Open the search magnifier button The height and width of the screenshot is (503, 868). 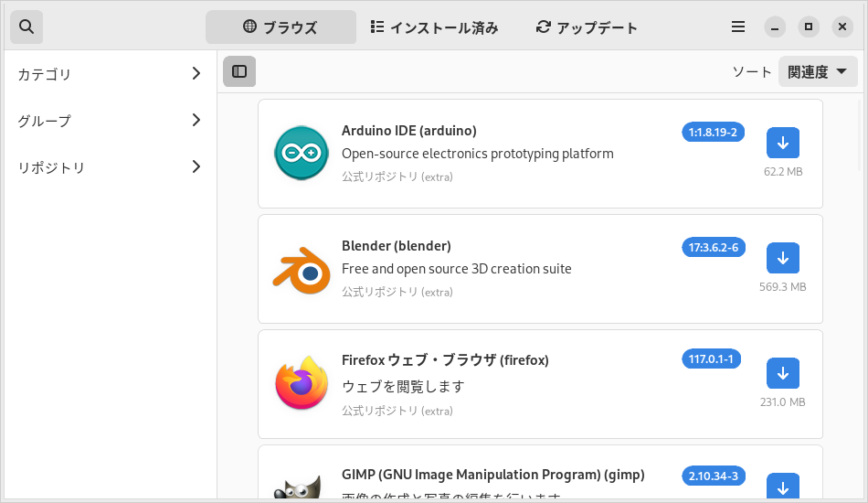[26, 27]
